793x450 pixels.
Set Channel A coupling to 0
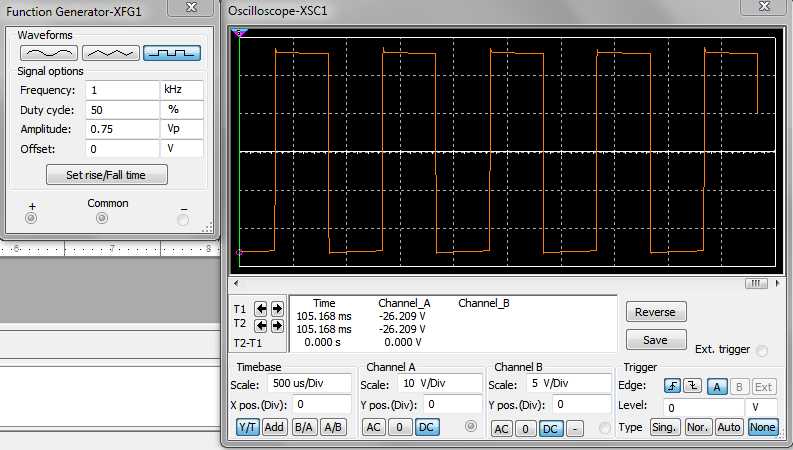(400, 427)
